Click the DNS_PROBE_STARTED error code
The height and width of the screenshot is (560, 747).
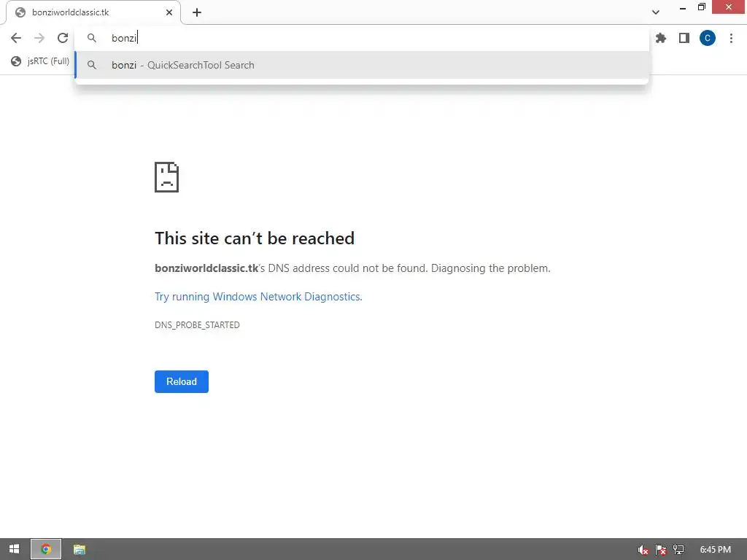pyautogui.click(x=197, y=324)
